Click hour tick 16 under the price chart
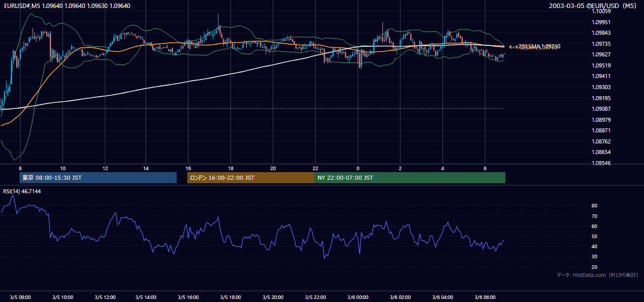This screenshot has height=302, width=644. [188, 168]
